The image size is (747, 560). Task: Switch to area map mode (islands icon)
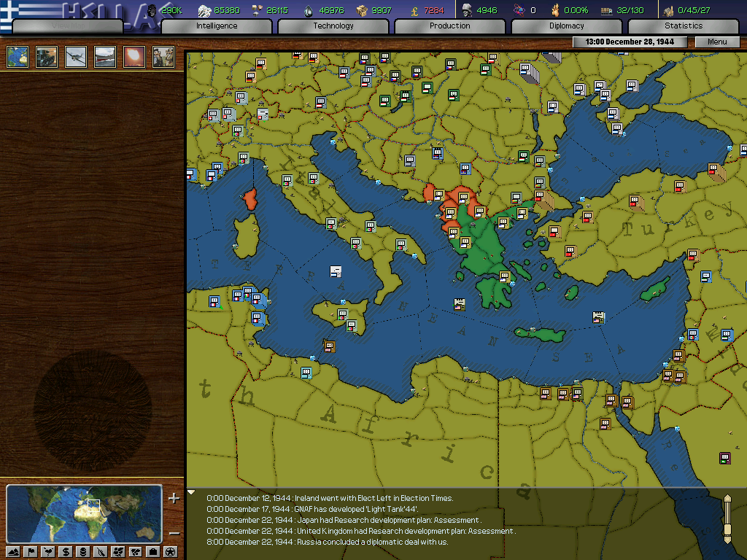[135, 552]
